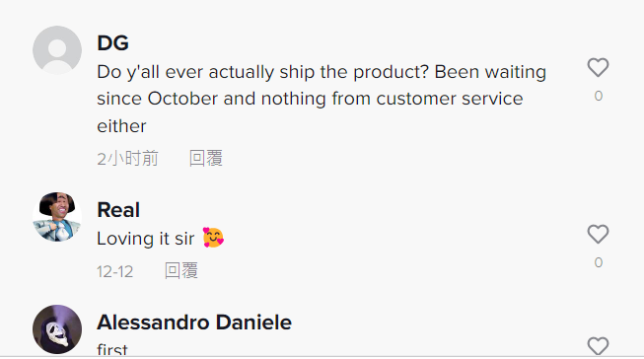This screenshot has width=644, height=359.
Task: Click the 2小时前 timestamp on DG's comment
Action: 128,159
